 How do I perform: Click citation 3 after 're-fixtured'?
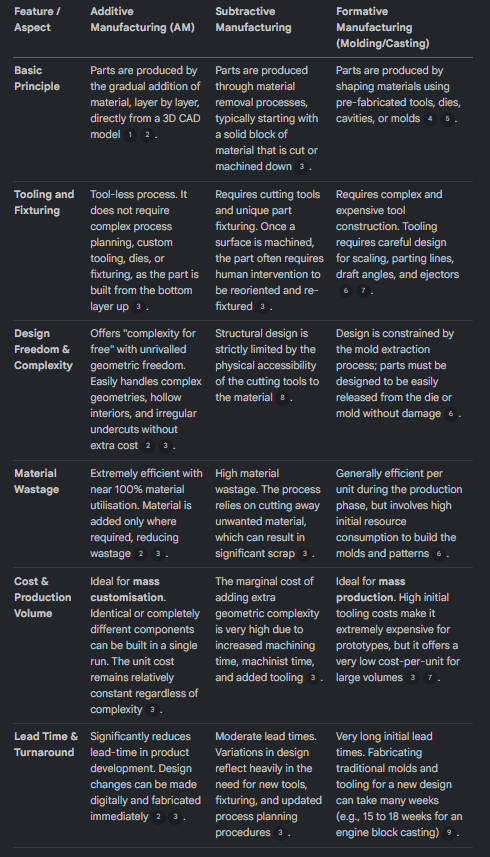(x=262, y=307)
